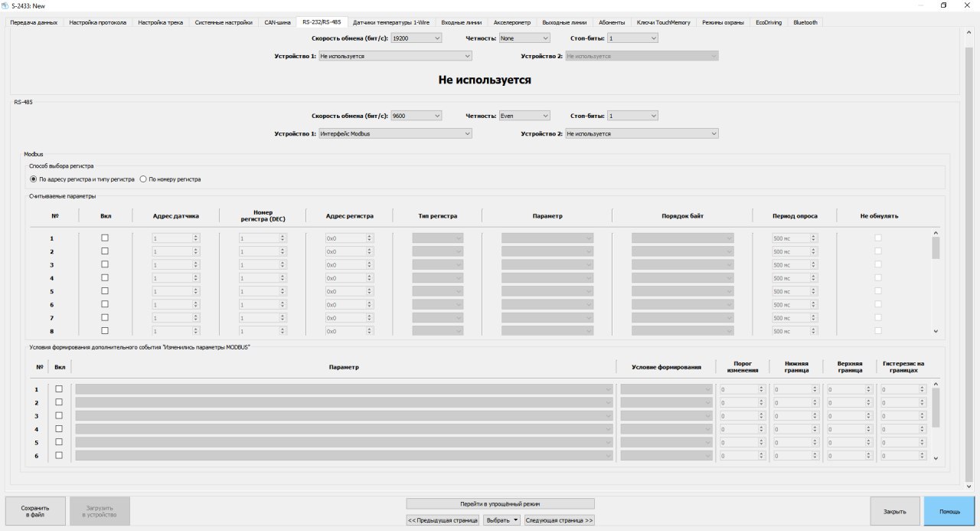Open the Настройка протокола tab
The height and width of the screenshot is (531, 980).
pos(98,22)
